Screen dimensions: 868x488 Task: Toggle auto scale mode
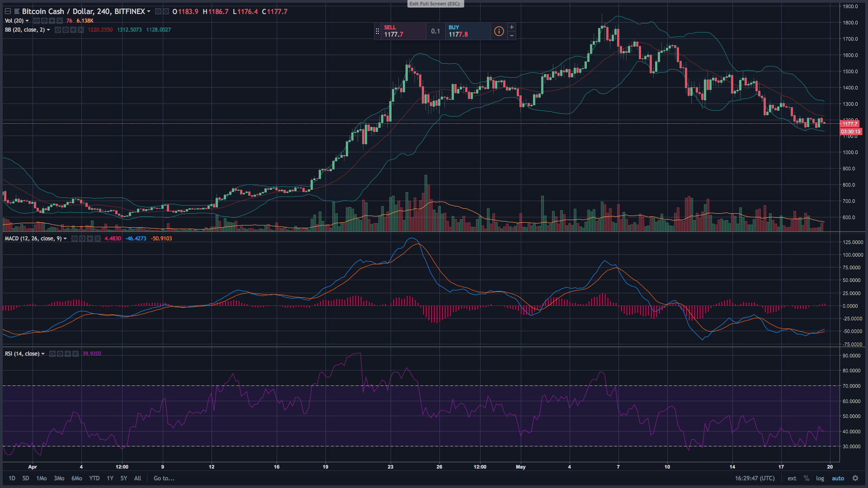pyautogui.click(x=838, y=478)
